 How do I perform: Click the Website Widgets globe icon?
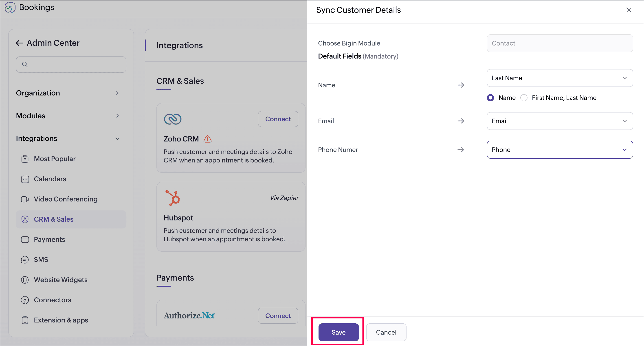point(25,280)
